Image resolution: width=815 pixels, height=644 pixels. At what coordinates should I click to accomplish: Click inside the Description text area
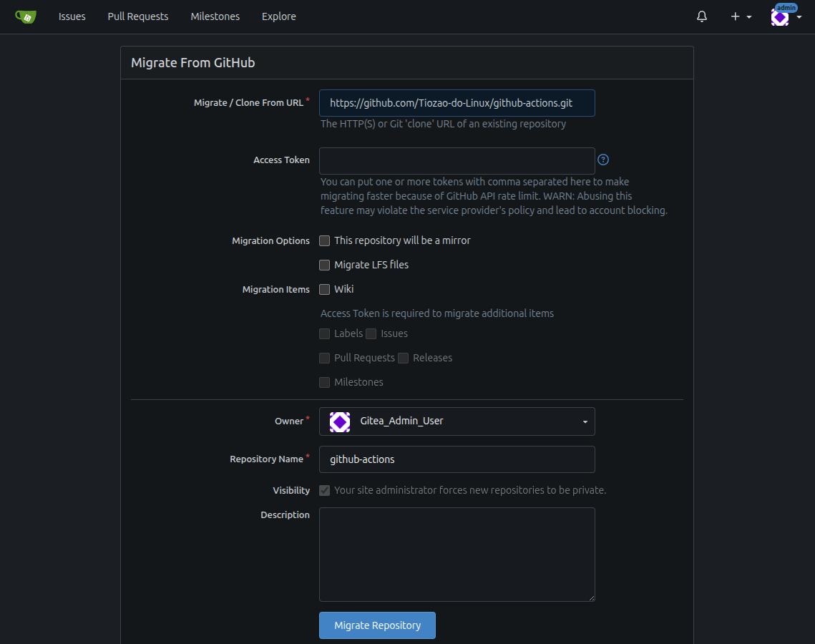[x=457, y=555]
